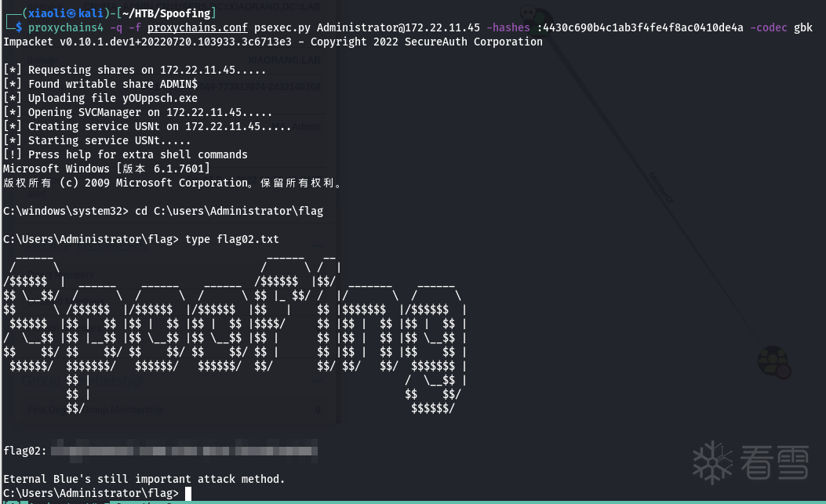The image size is (826, 504).
Task: Select the target "Administrator@172.22.11.45"
Action: [398, 27]
